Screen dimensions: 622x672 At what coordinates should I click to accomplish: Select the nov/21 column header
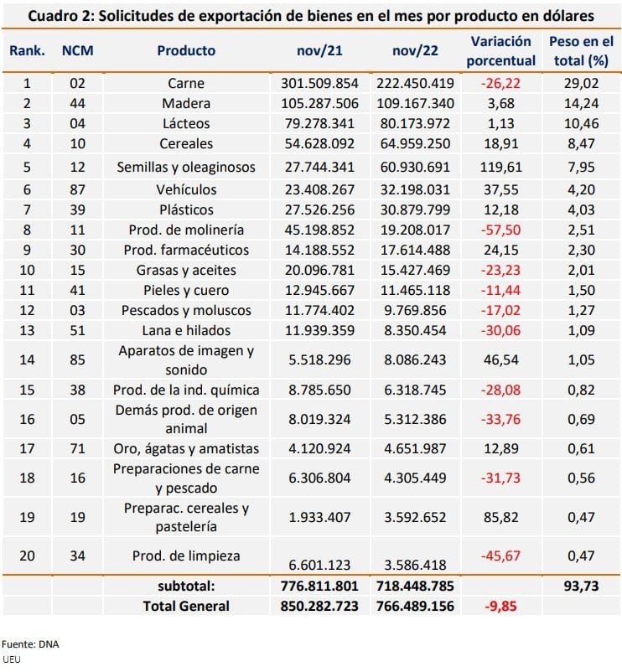[x=319, y=50]
